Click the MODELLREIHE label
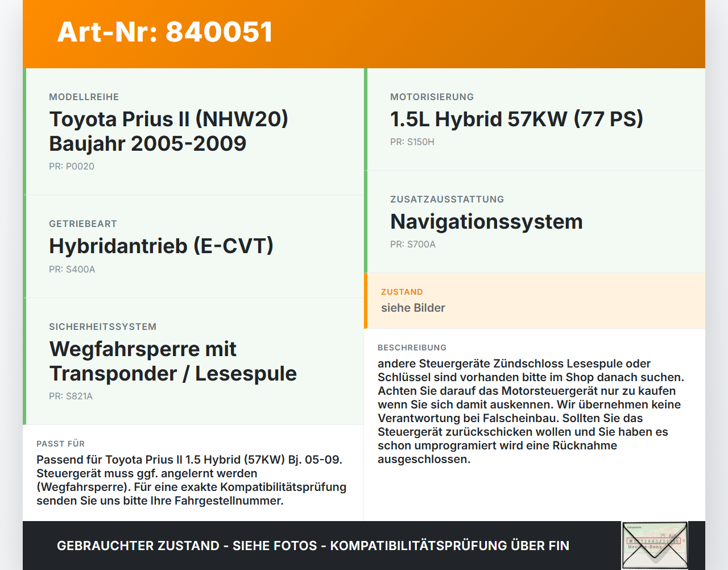 click(84, 97)
